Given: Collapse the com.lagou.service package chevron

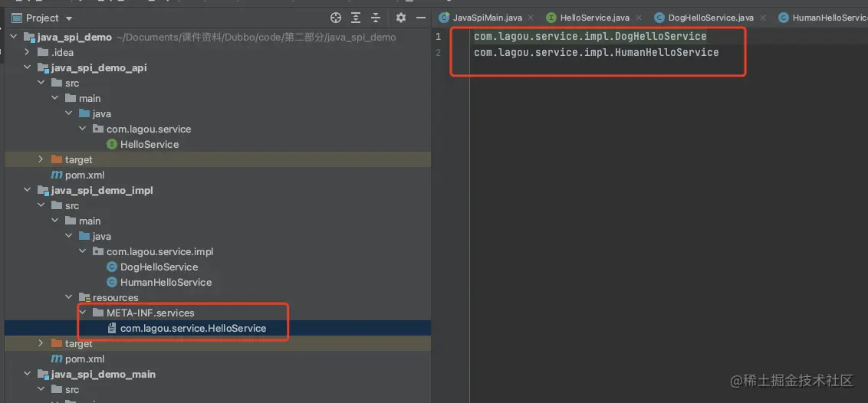Looking at the screenshot, I should pos(82,129).
